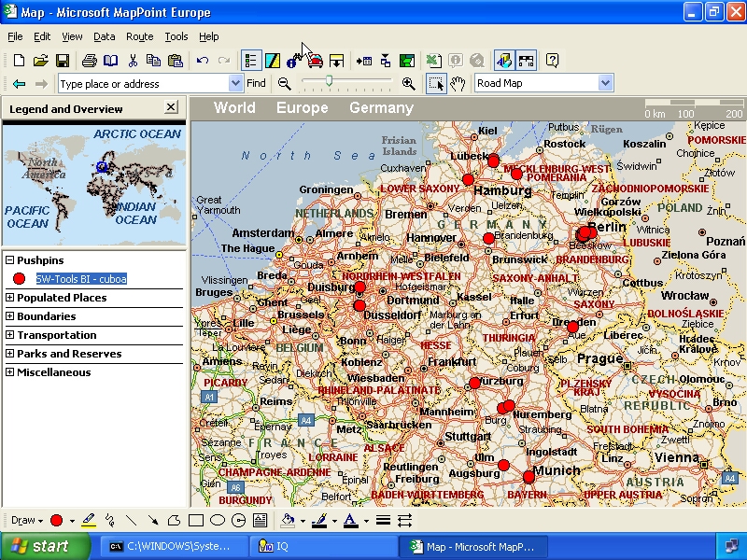
Task: Click the red pushpin symbol in draw toolbar
Action: 56,521
